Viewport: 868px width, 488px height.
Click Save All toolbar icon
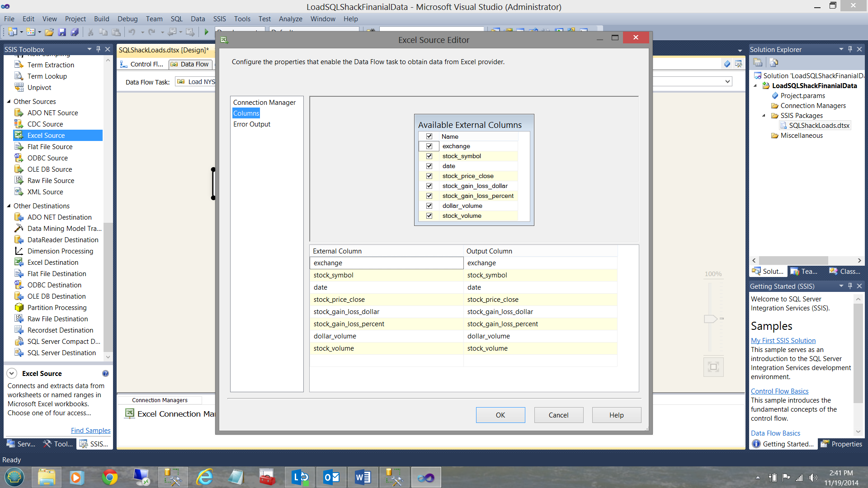(x=75, y=32)
